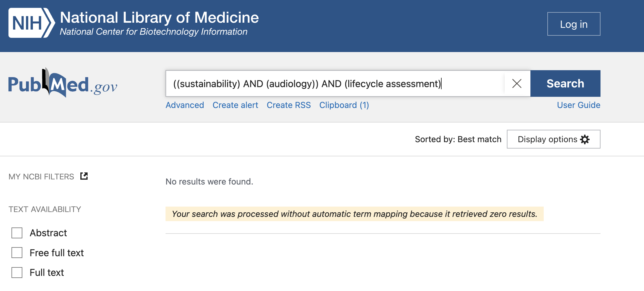The image size is (644, 291).
Task: Click the blue Search button
Action: [565, 83]
